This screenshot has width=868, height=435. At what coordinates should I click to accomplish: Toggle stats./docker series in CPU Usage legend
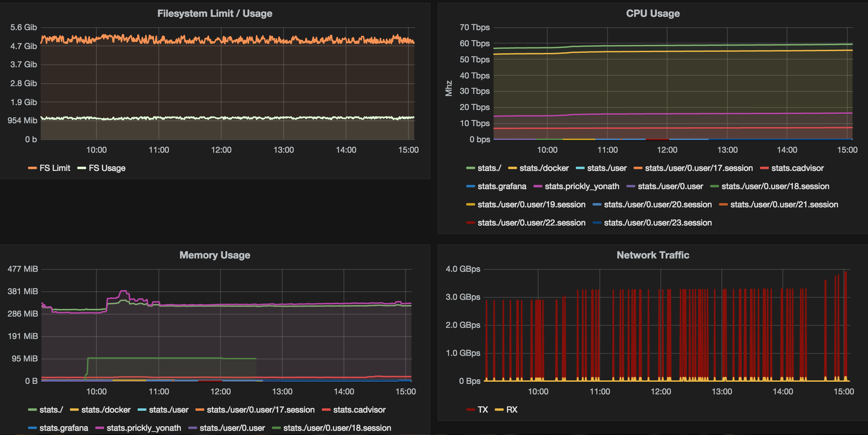pyautogui.click(x=544, y=168)
